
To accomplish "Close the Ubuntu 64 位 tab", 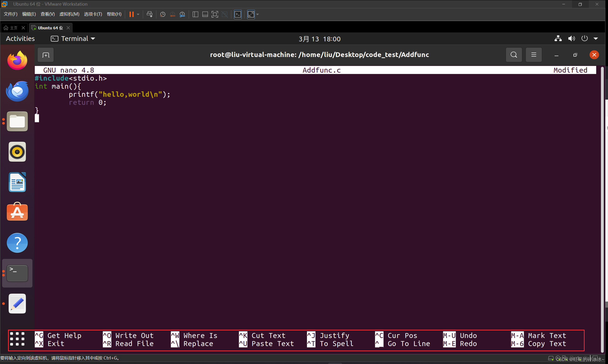I will tap(68, 28).
